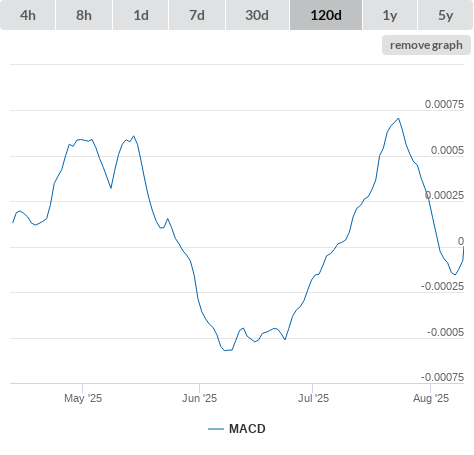
Task: Toggle the MACD series legend entry
Action: click(237, 429)
